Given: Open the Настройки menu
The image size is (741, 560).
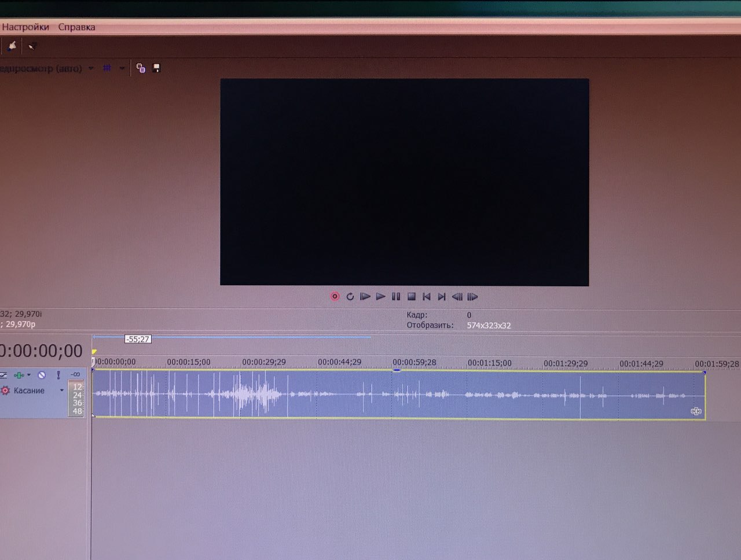Looking at the screenshot, I should coord(25,27).
